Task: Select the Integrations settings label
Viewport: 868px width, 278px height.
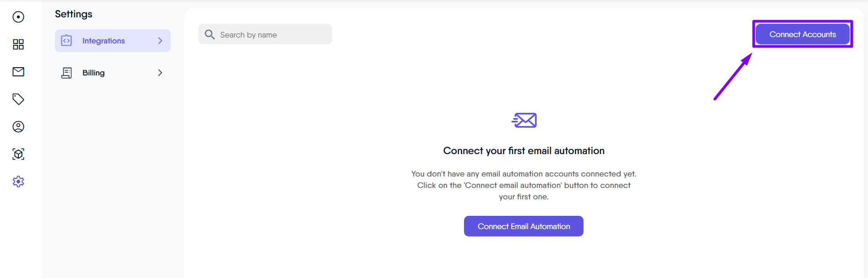Action: point(104,41)
